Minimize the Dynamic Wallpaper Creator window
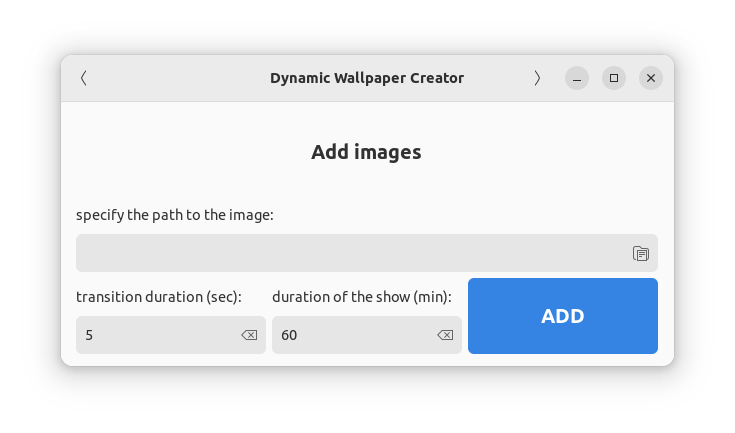Screen dimensions: 735x433 click(577, 78)
